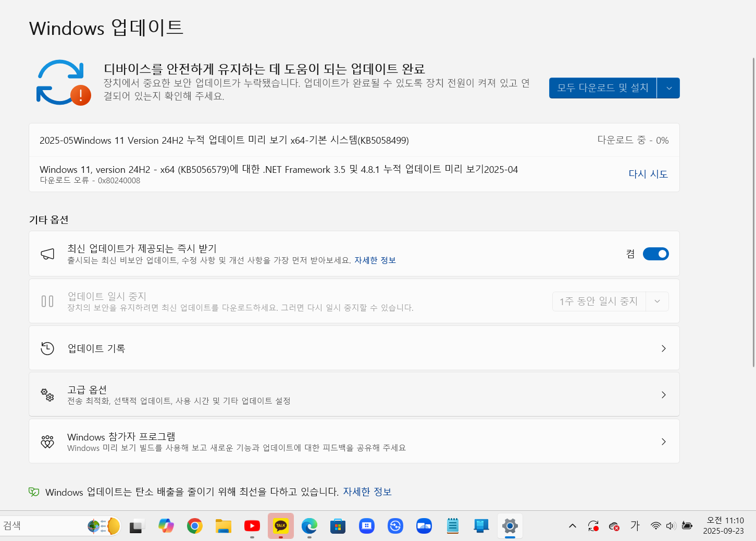
Task: Open Microsoft Store from the taskbar
Action: point(338,526)
